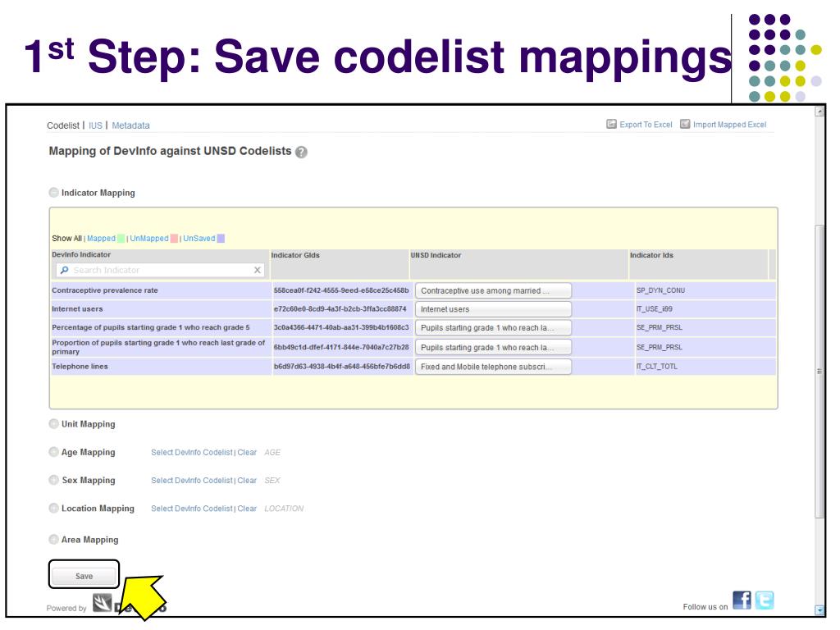Expand the Age Mapping section
This screenshot has width=840, height=630.
53,452
